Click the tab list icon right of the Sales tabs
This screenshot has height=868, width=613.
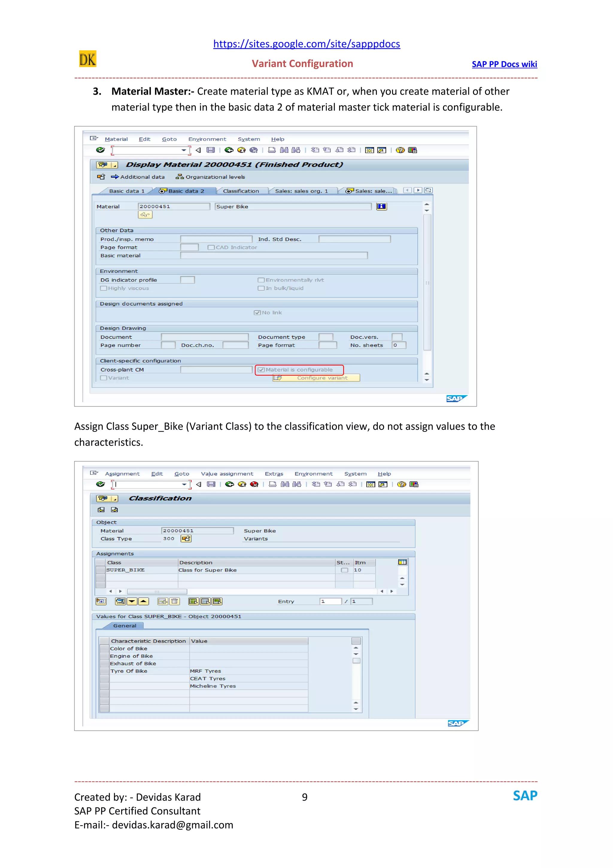(x=428, y=190)
